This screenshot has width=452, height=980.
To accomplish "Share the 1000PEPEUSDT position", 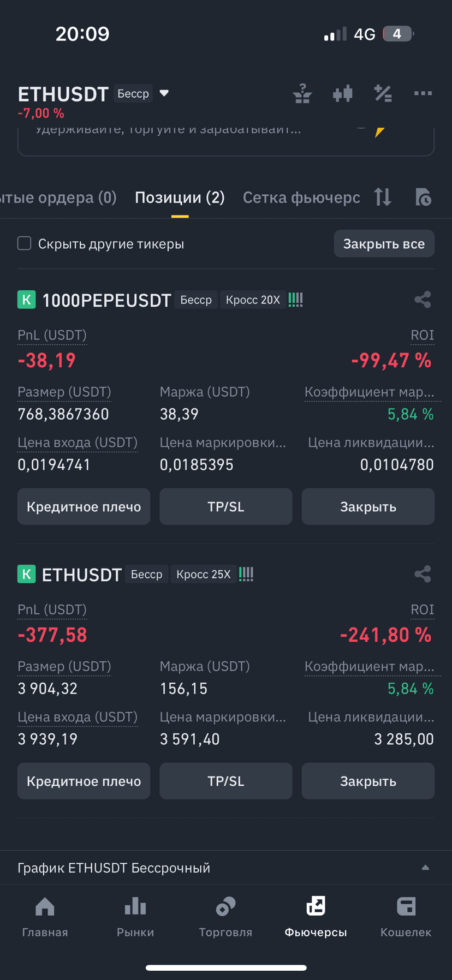I will click(x=423, y=300).
